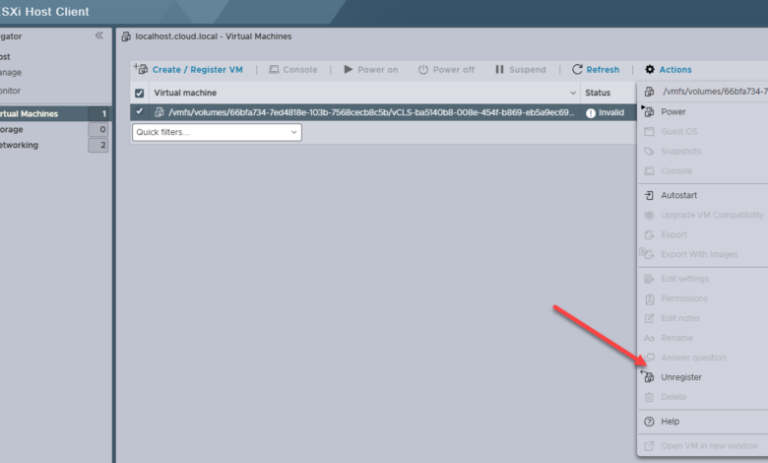This screenshot has height=463, width=768.
Task: Click the Delete trash icon in menu
Action: click(x=649, y=397)
